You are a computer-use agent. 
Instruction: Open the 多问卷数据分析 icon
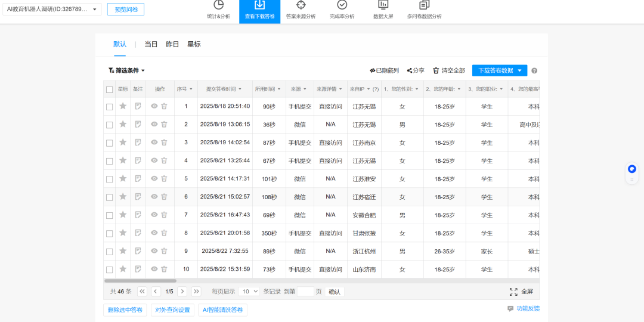pyautogui.click(x=425, y=5)
